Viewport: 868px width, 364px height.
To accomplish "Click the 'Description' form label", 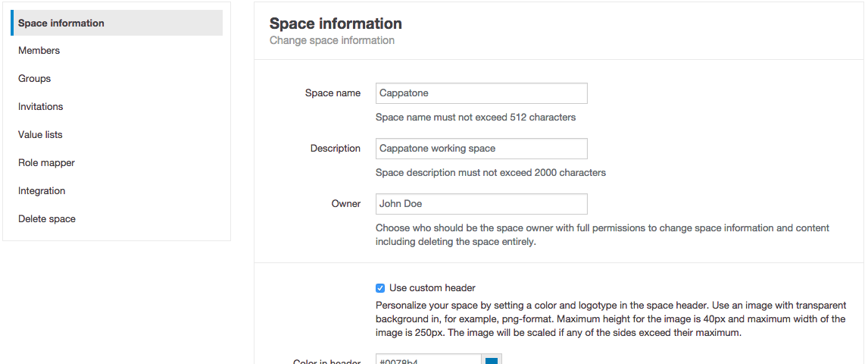I will click(x=335, y=149).
